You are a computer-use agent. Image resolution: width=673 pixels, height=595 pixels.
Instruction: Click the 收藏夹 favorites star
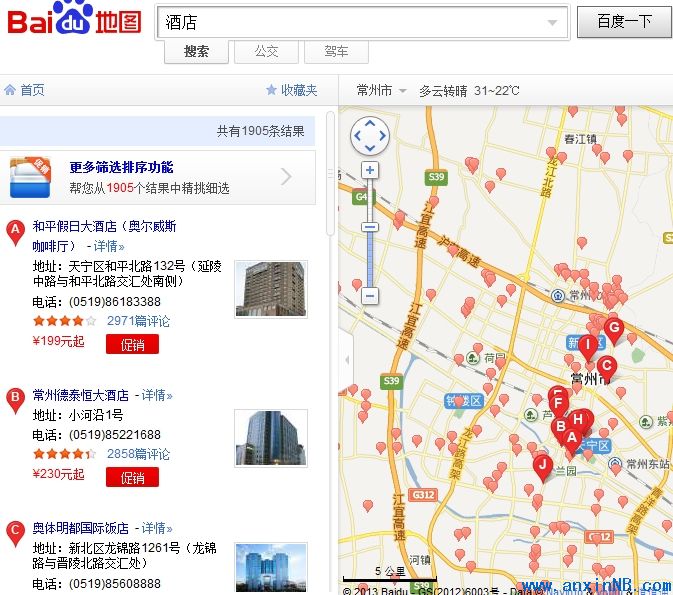tap(271, 90)
